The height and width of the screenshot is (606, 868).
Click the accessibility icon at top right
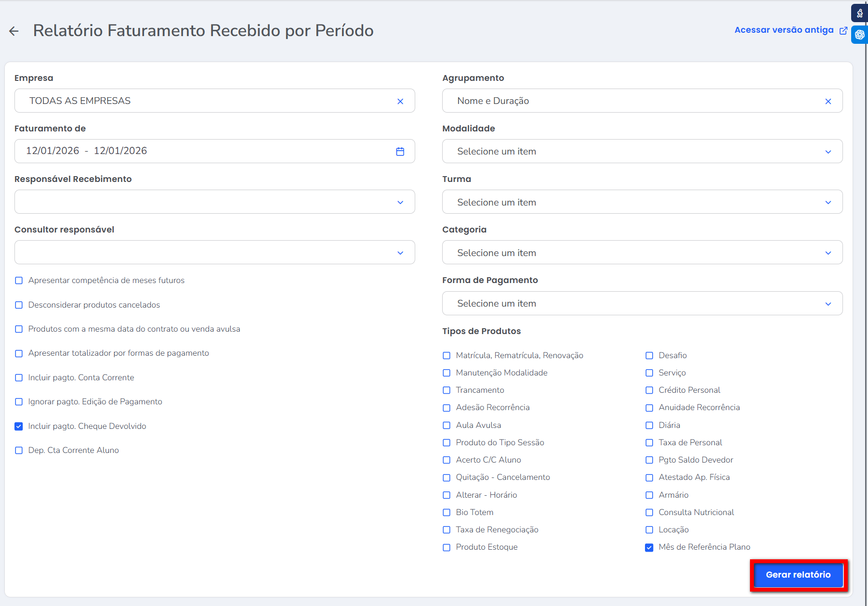pyautogui.click(x=860, y=13)
